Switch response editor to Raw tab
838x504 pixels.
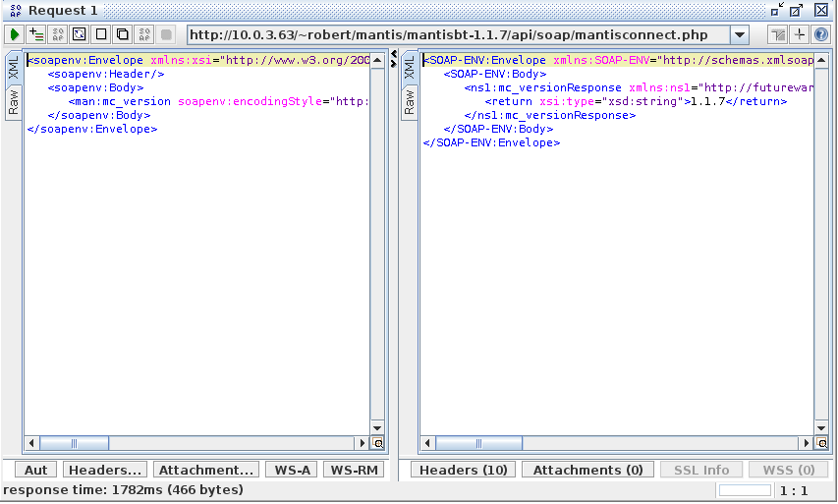[410, 103]
